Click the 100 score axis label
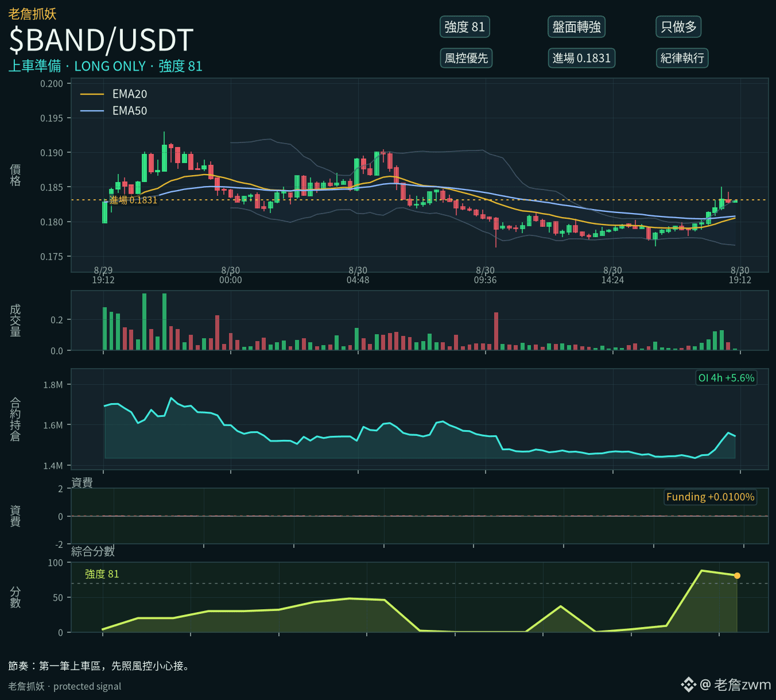 click(56, 563)
